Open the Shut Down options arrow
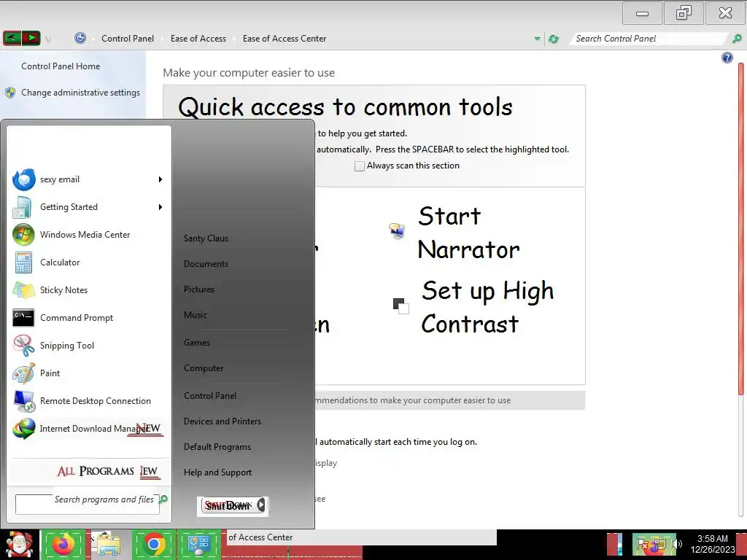747x560 pixels. pos(261,505)
